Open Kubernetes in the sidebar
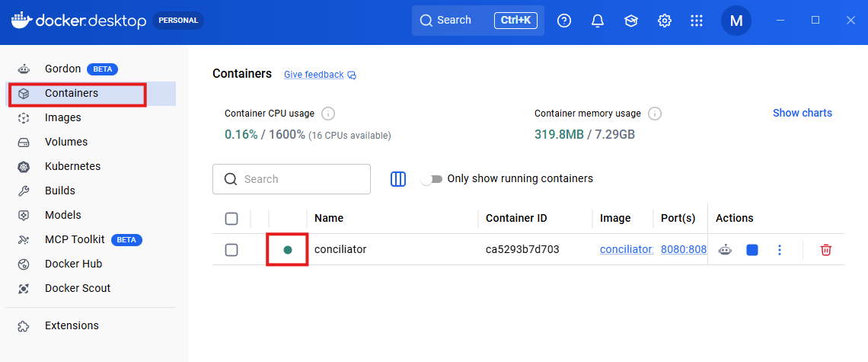This screenshot has width=868, height=362. (x=91, y=166)
